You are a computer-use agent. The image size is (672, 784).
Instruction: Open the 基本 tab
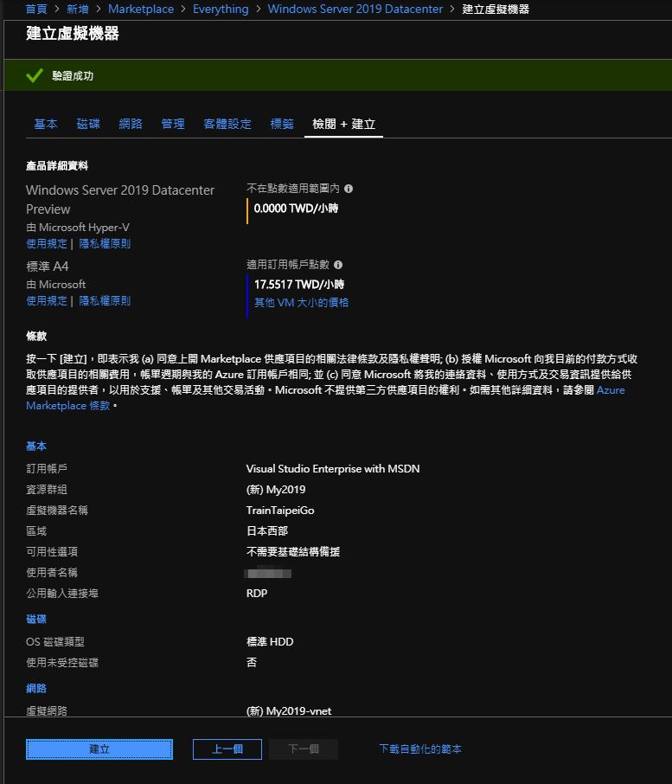pos(46,124)
